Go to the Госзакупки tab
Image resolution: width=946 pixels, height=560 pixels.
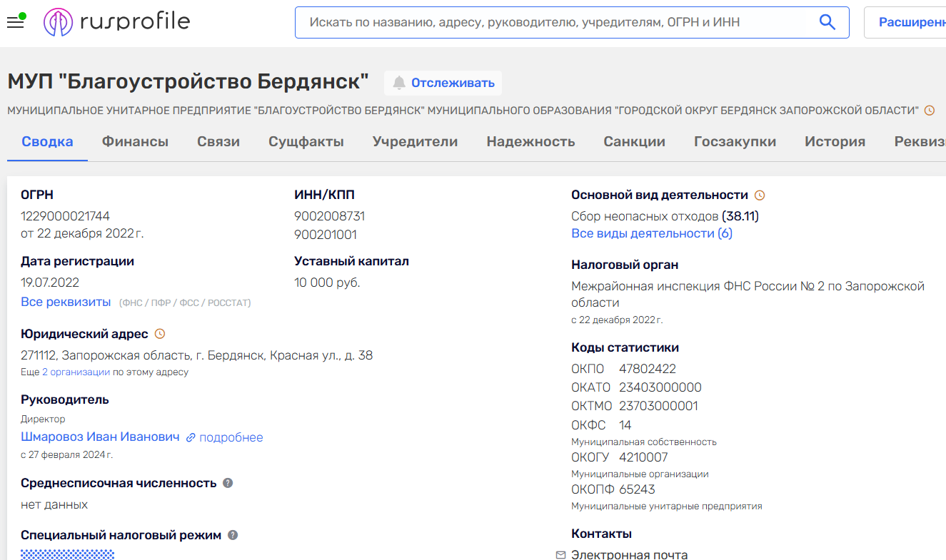coord(735,141)
